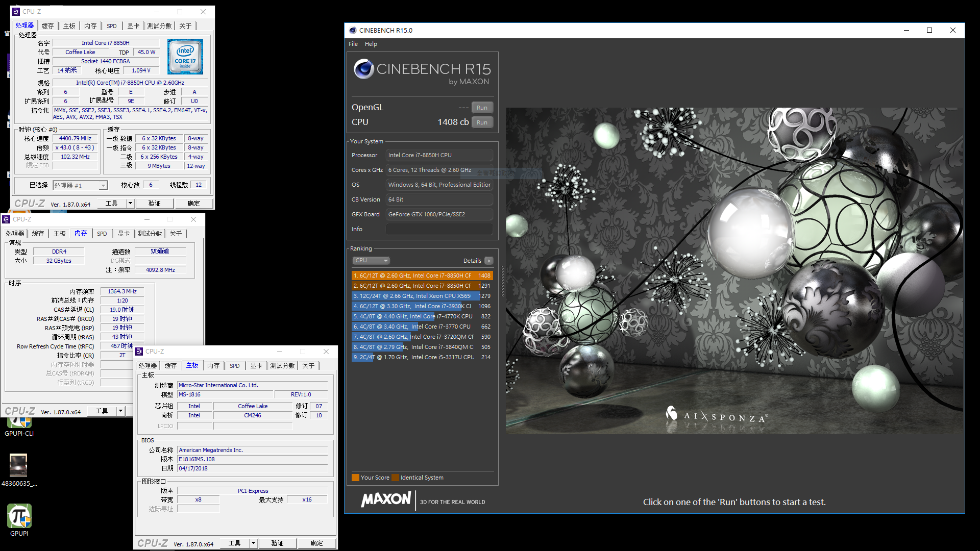The height and width of the screenshot is (551, 980).
Task: Click the Info input field in Your System
Action: click(x=439, y=229)
